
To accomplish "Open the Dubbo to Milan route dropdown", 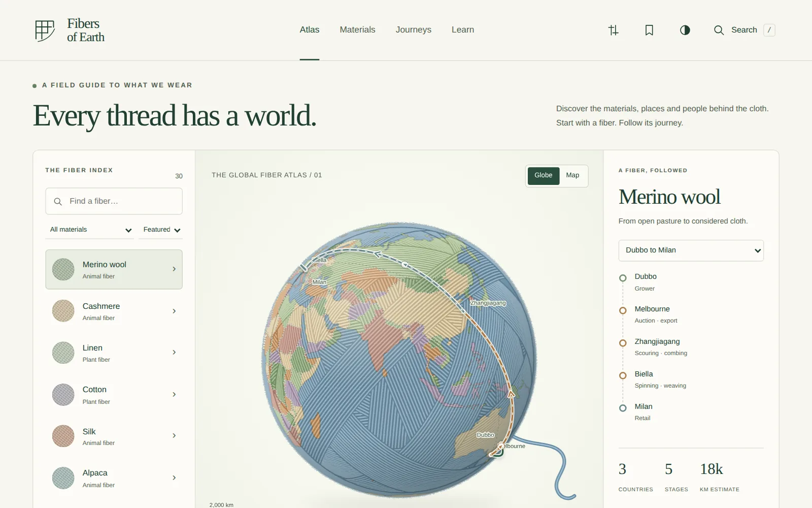I will point(691,250).
